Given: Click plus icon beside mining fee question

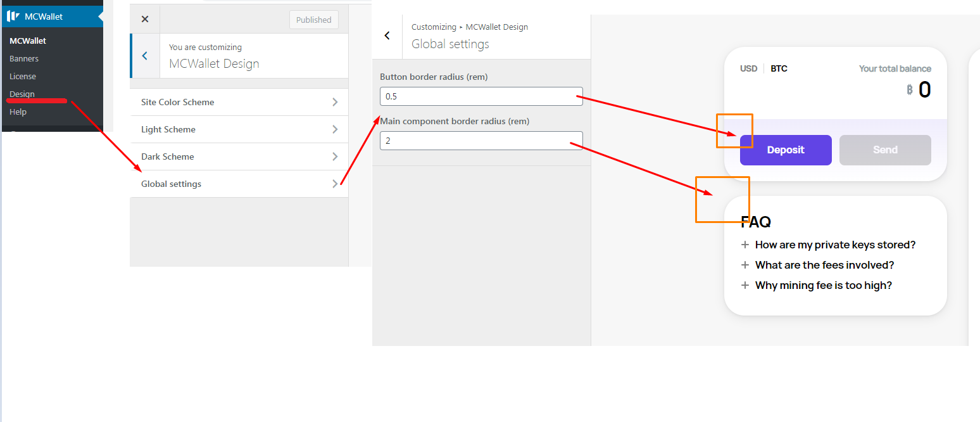Looking at the screenshot, I should pyautogui.click(x=745, y=285).
